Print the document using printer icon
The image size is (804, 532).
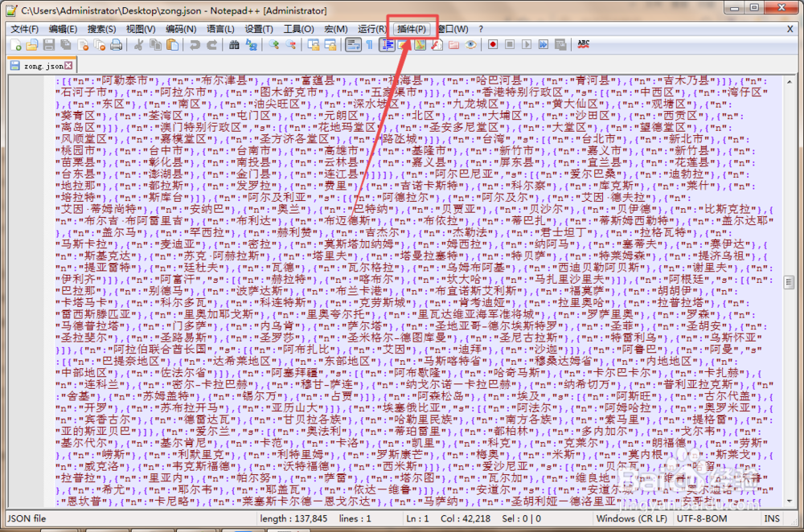117,45
